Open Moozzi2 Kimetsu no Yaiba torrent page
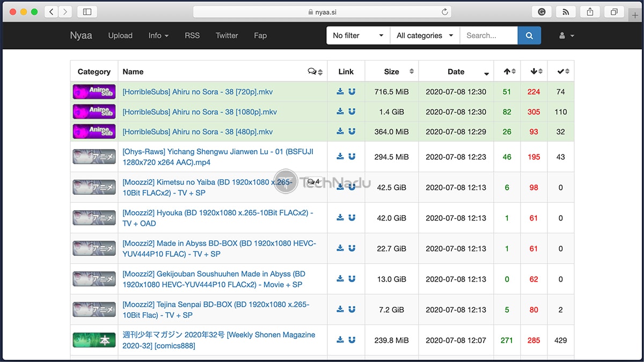 click(208, 187)
